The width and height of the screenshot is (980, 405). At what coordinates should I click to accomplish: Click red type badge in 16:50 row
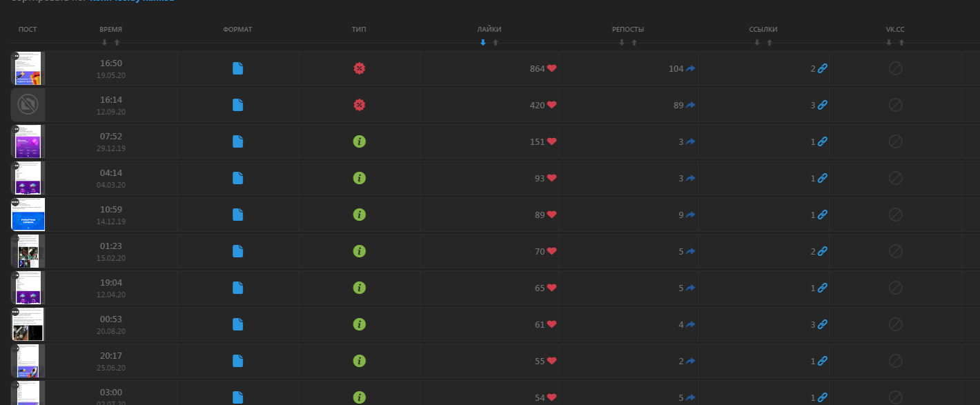point(359,68)
